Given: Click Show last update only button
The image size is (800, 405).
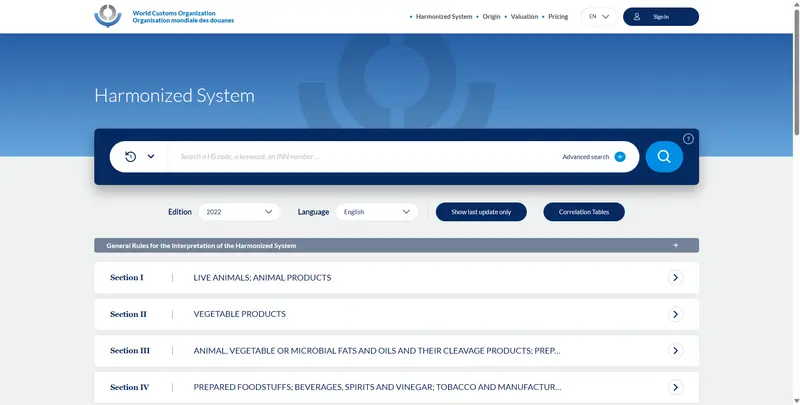Looking at the screenshot, I should pyautogui.click(x=481, y=212).
